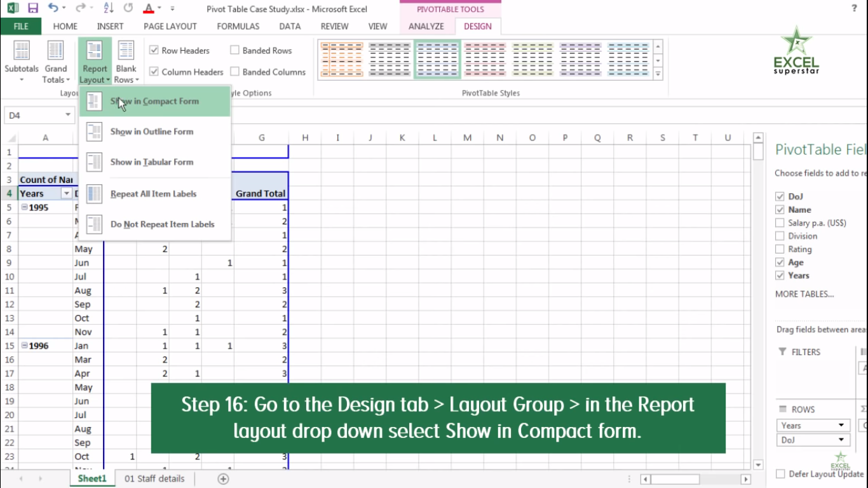Viewport: 868px width, 488px height.
Task: Switch to the FORMULAS tab
Action: [238, 26]
